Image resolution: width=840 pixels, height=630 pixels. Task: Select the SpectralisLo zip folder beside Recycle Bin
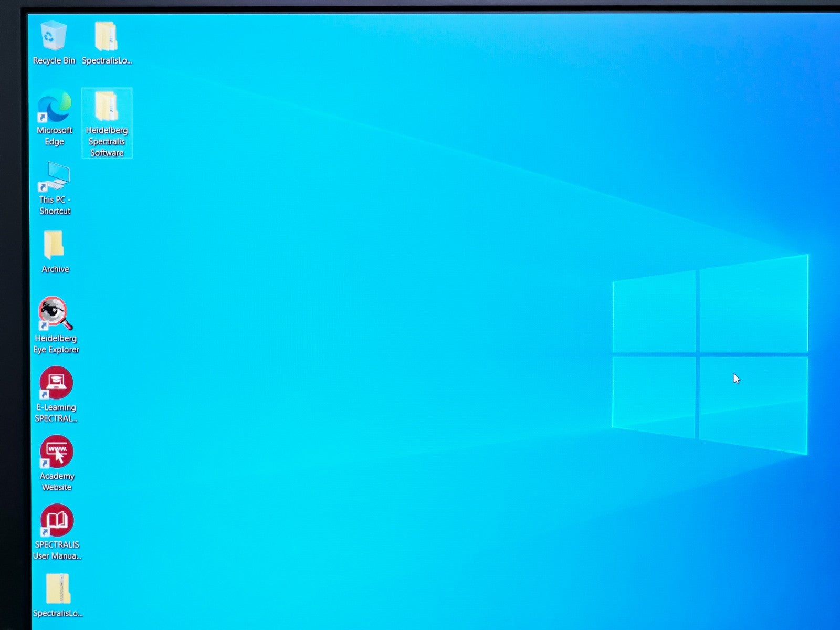click(106, 36)
